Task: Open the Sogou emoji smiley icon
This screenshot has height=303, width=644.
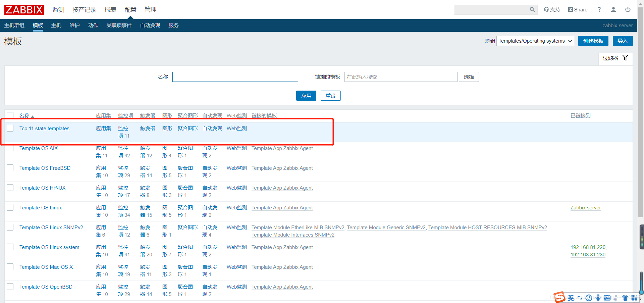Action: [x=589, y=298]
